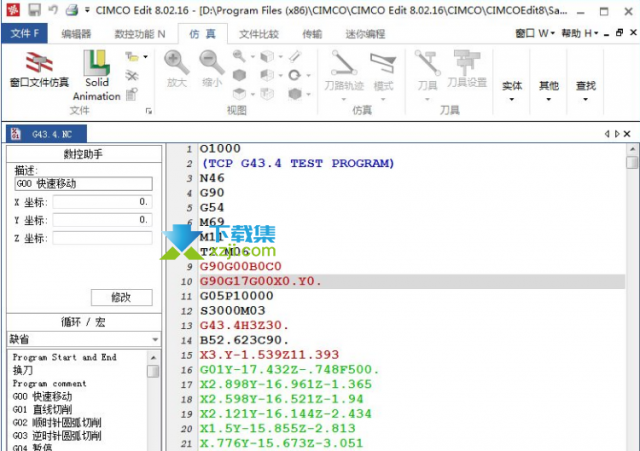The height and width of the screenshot is (451, 640).
Task: Click the print icon in quick access bar
Action: 72,10
